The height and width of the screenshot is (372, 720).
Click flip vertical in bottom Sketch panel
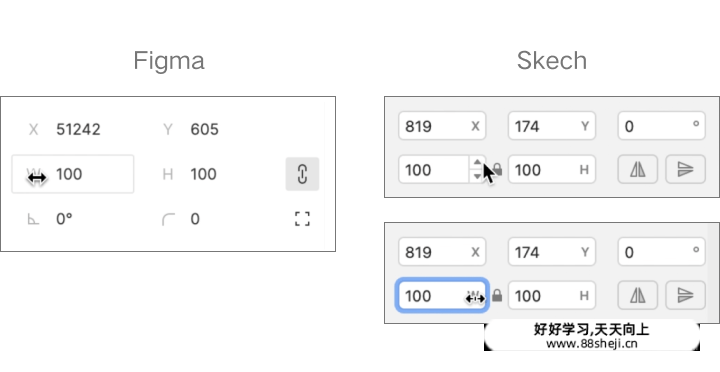(685, 295)
